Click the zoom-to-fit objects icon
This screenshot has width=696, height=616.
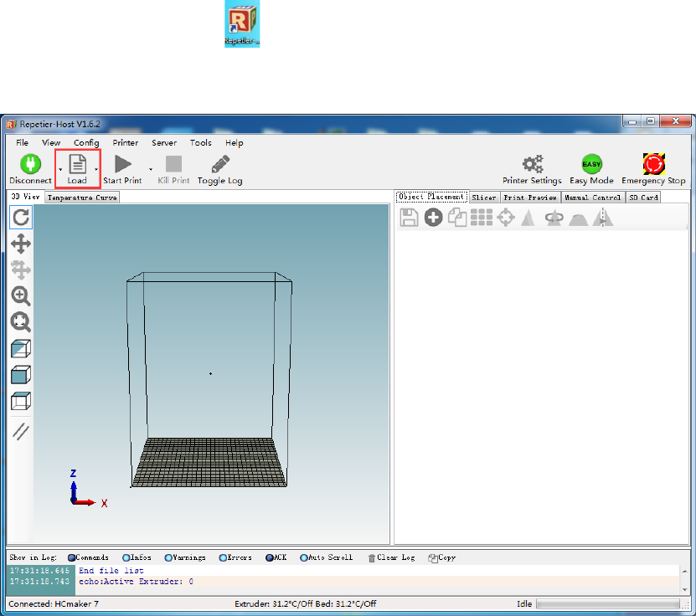tap(21, 322)
